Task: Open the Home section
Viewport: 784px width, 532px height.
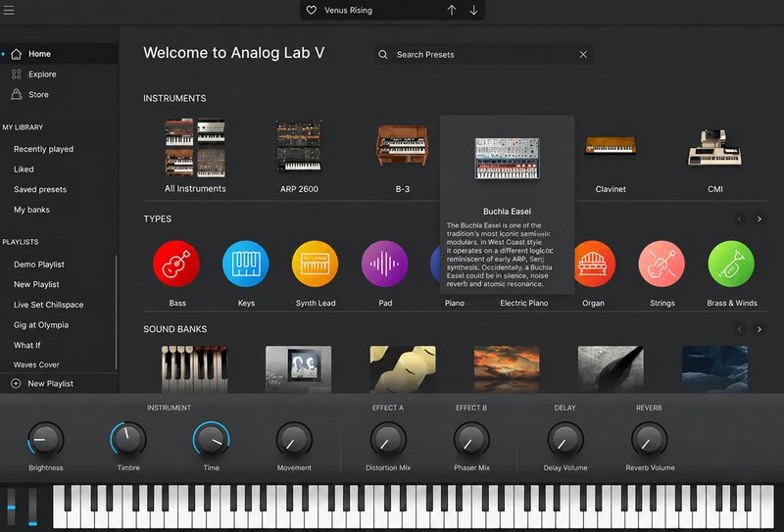Action: point(59,54)
